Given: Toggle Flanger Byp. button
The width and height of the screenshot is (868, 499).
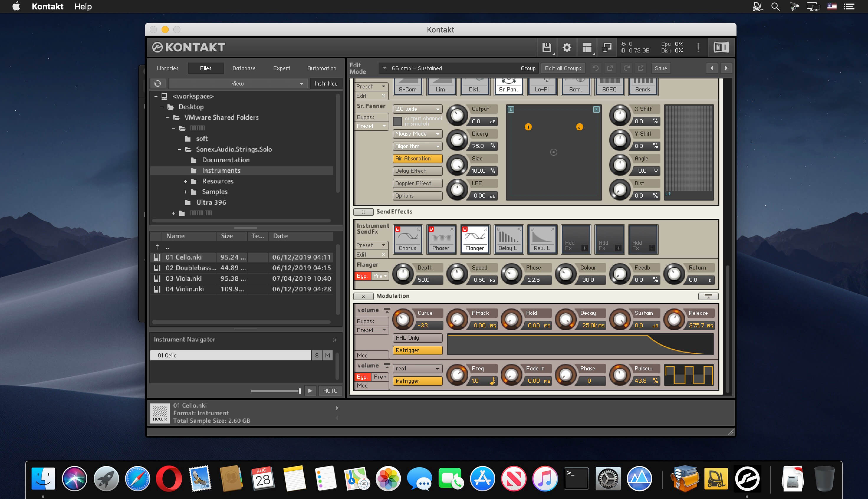Looking at the screenshot, I should point(362,276).
